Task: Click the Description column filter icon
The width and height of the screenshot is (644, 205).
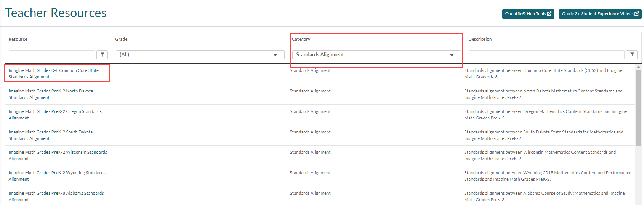Action: pos(632,55)
